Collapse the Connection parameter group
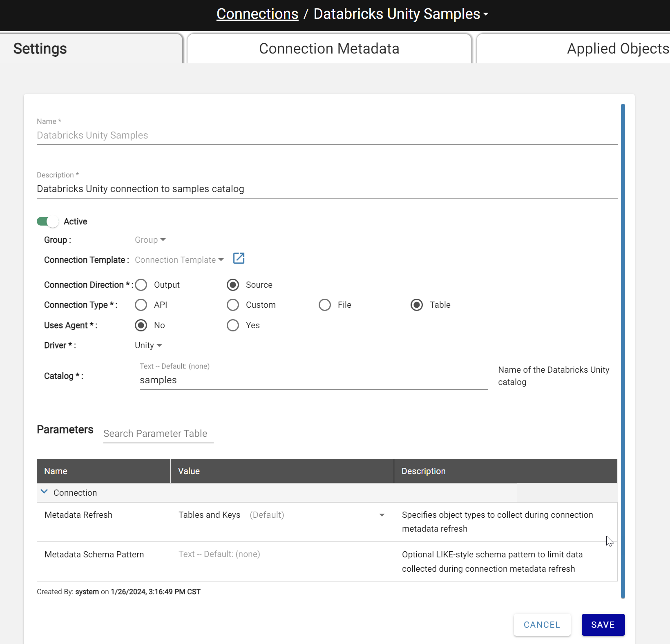This screenshot has width=670, height=644. tap(44, 492)
